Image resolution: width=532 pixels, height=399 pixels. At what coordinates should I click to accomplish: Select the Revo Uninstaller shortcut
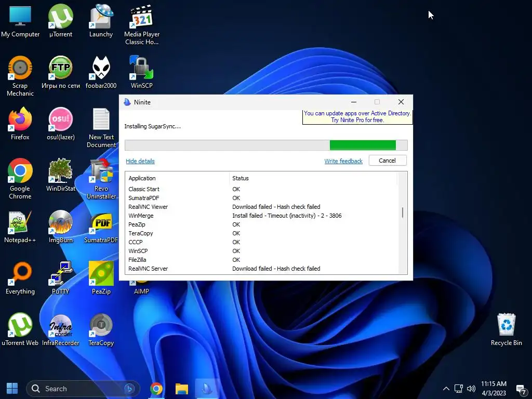pyautogui.click(x=101, y=179)
